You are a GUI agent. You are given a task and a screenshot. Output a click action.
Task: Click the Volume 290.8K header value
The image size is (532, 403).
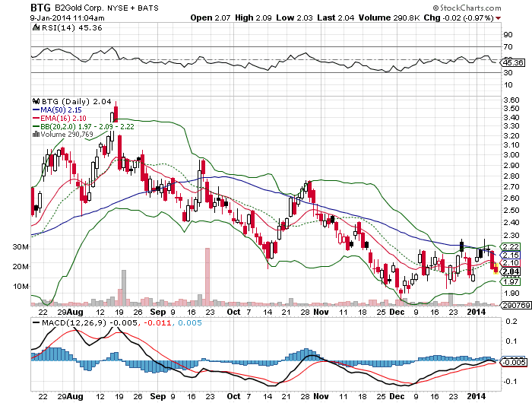pos(389,17)
